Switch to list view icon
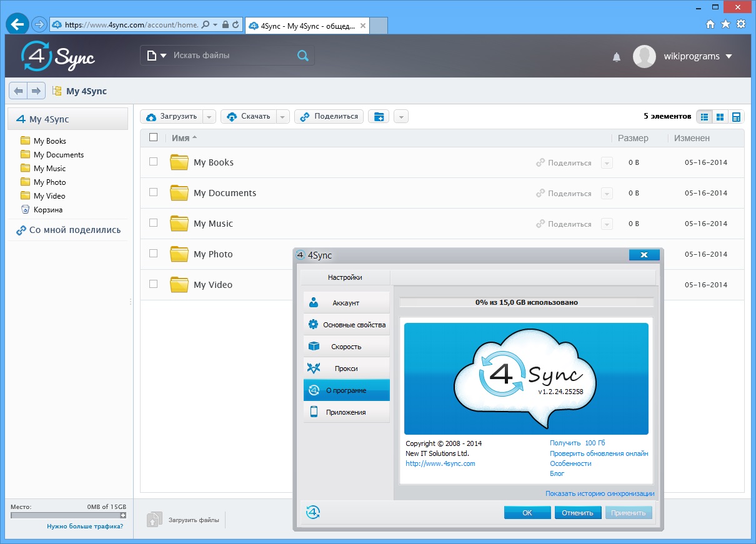The width and height of the screenshot is (756, 544). (x=704, y=117)
